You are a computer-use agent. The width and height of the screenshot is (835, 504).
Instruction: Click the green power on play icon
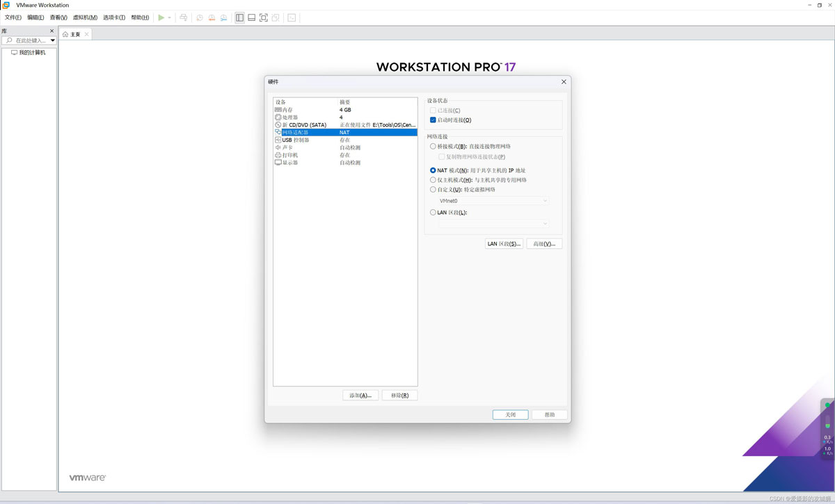click(161, 17)
